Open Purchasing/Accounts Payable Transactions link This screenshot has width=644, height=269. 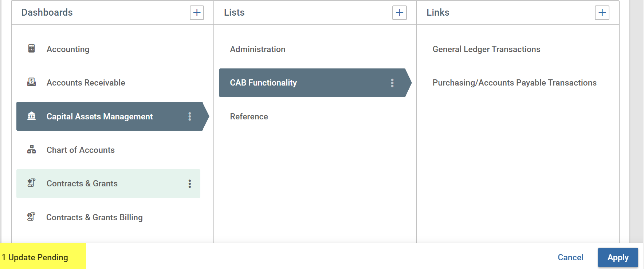(x=514, y=83)
